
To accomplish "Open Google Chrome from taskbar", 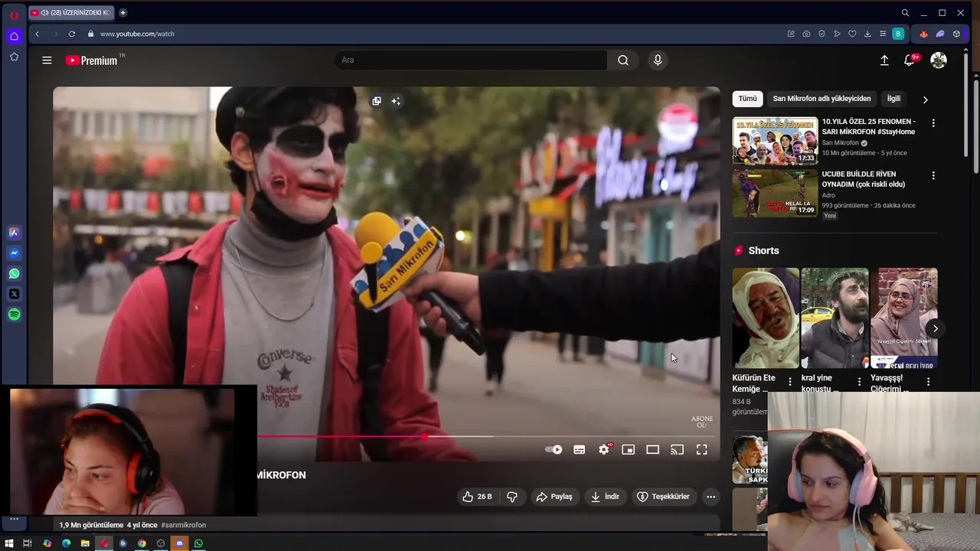I will [x=142, y=543].
